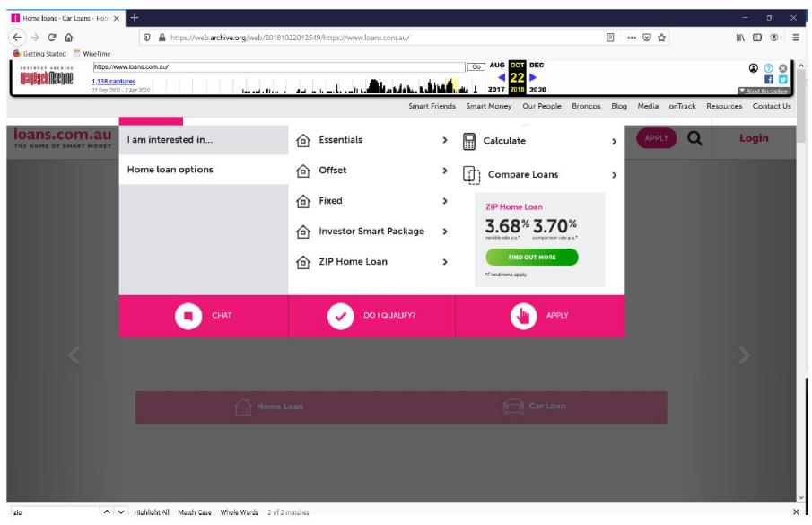This screenshot has width=812, height=525.
Task: Click the browser Back arrow
Action: [17, 38]
